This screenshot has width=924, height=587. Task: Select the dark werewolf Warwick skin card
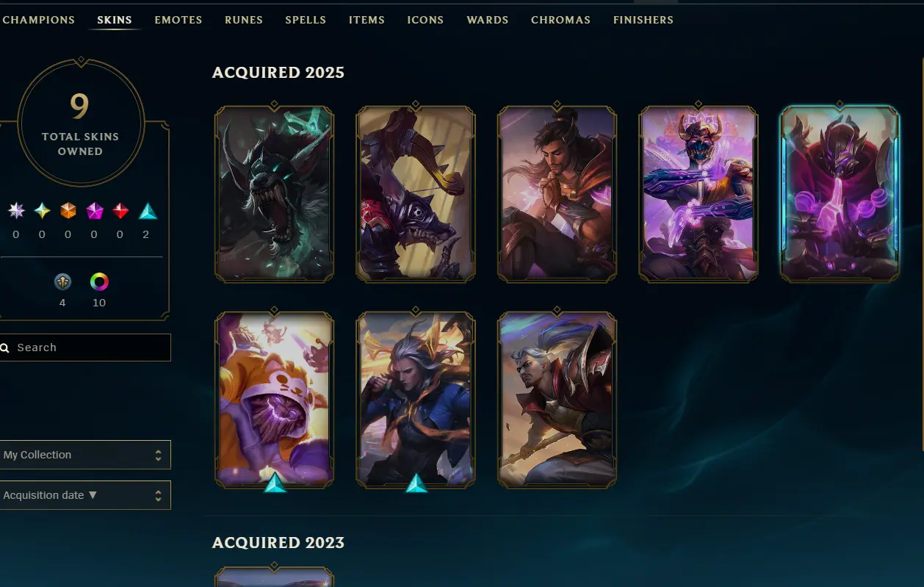coord(275,193)
